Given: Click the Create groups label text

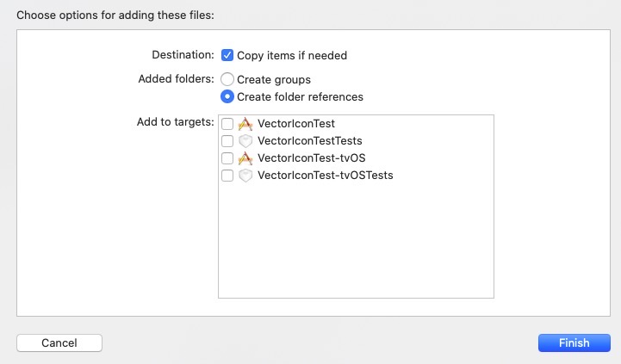Looking at the screenshot, I should coord(274,79).
